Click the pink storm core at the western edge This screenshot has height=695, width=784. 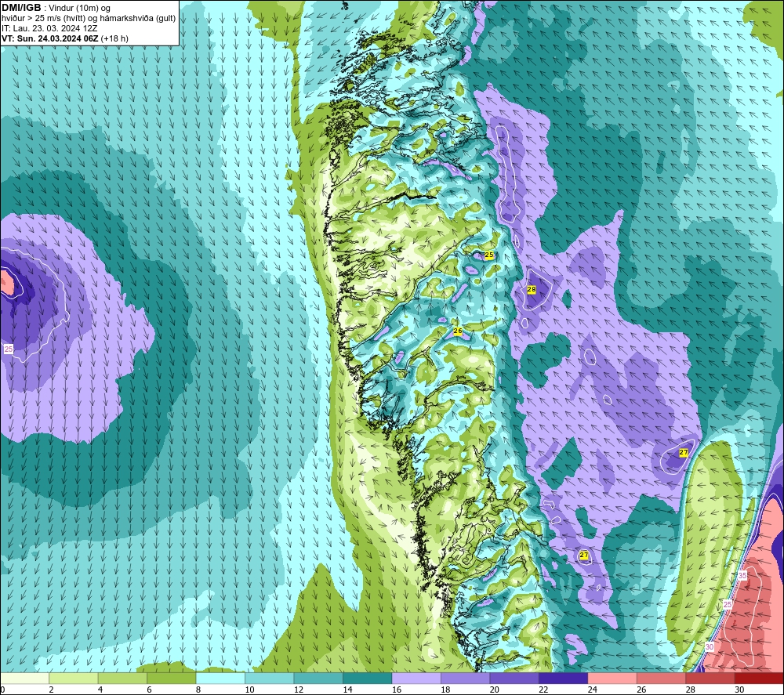tap(6, 281)
